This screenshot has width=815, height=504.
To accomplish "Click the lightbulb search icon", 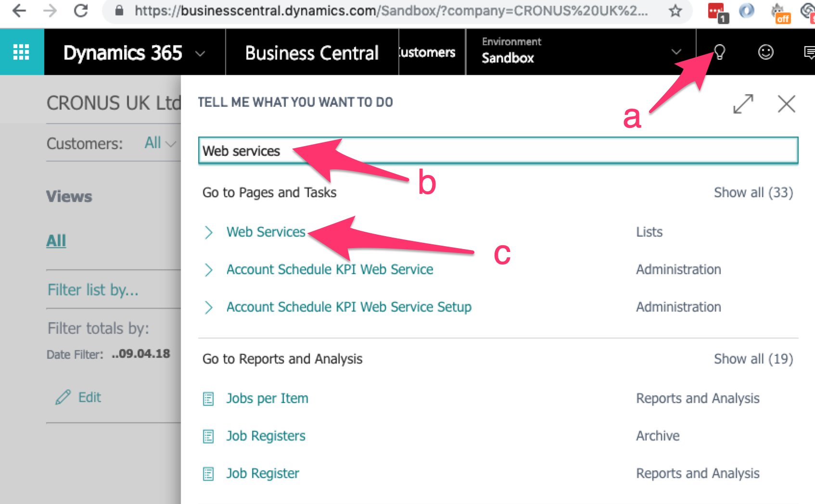I will click(719, 52).
